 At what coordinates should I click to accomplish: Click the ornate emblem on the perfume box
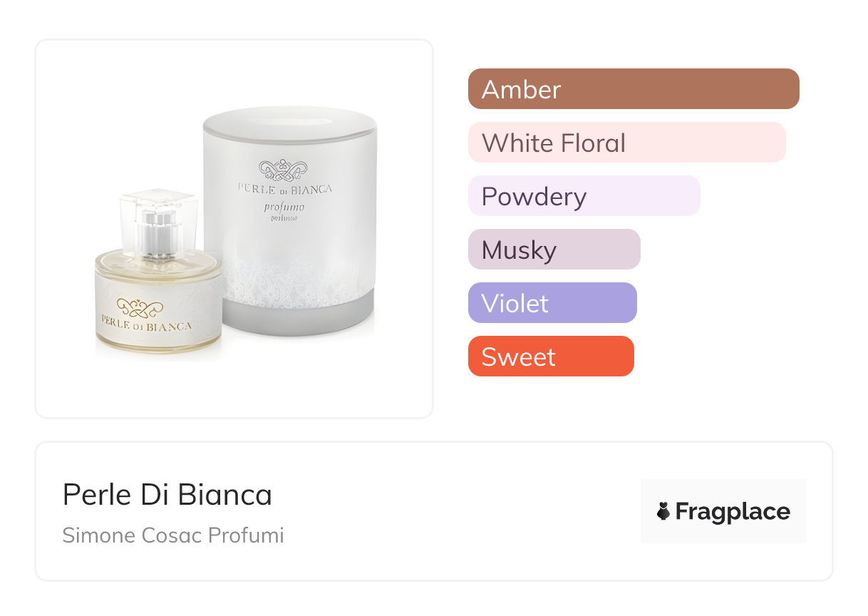click(x=284, y=170)
